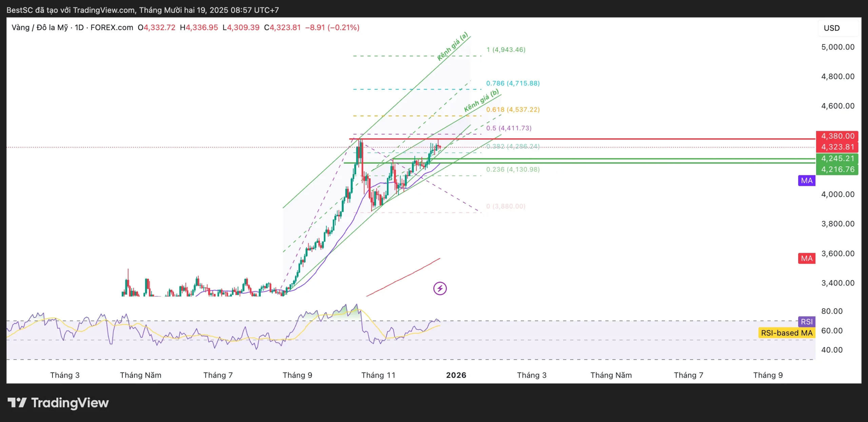868x422 pixels.
Task: Click the yellow RSI-based MA label
Action: click(786, 333)
